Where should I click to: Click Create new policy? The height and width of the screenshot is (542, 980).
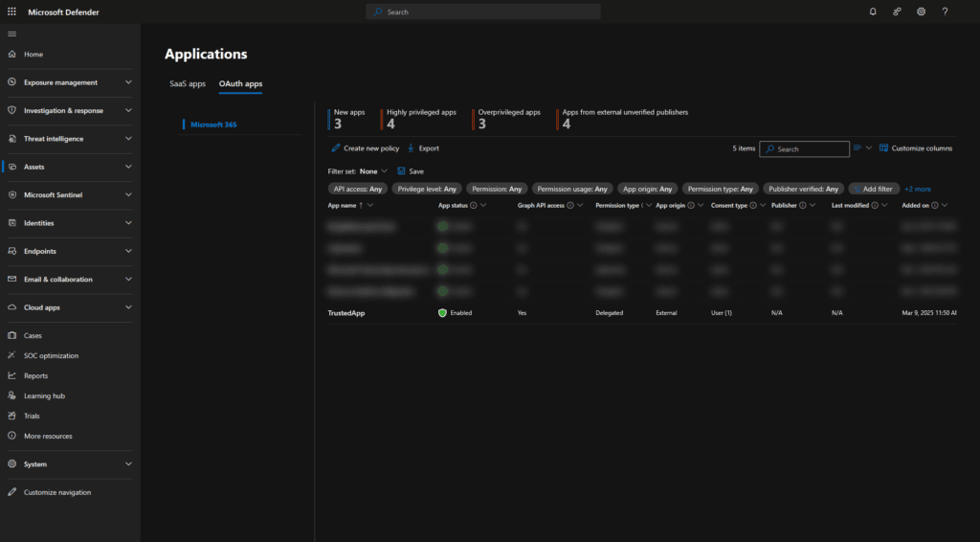pos(365,148)
